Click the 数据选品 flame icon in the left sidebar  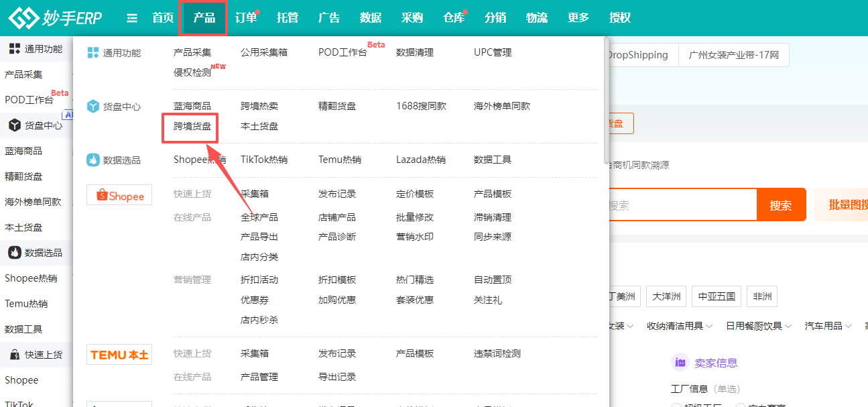click(13, 253)
